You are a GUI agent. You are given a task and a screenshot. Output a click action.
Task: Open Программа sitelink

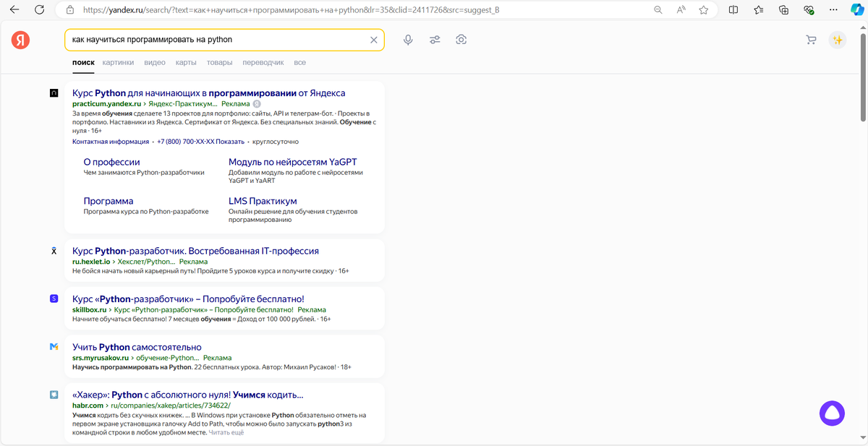pos(109,201)
